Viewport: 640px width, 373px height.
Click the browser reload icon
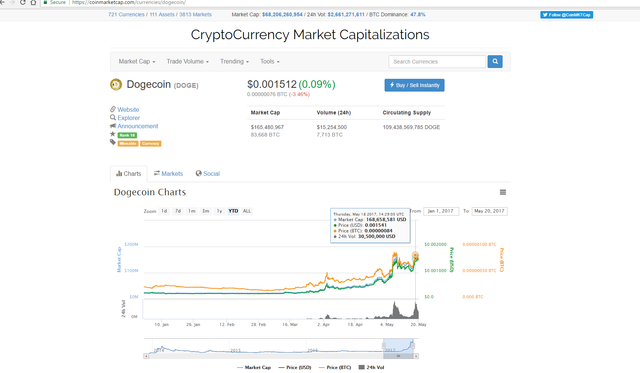(x=22, y=2)
